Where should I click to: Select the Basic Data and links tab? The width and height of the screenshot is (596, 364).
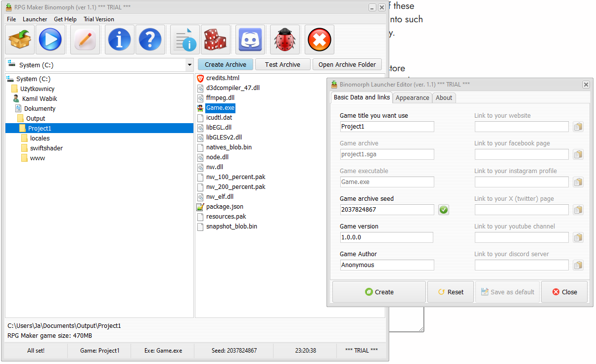[362, 97]
